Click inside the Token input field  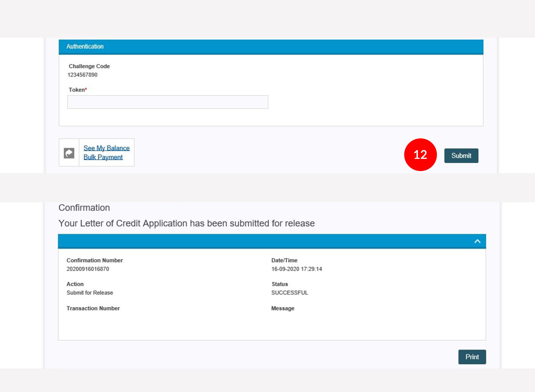168,102
